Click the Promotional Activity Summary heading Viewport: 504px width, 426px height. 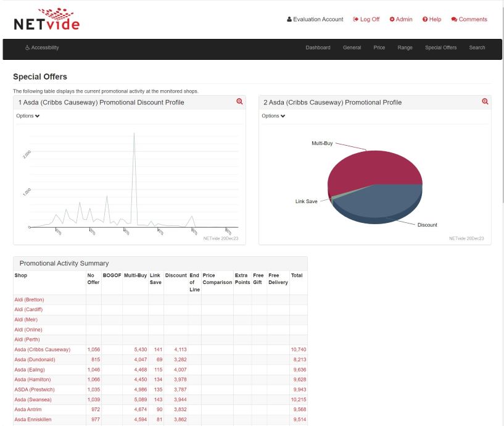tap(64, 263)
